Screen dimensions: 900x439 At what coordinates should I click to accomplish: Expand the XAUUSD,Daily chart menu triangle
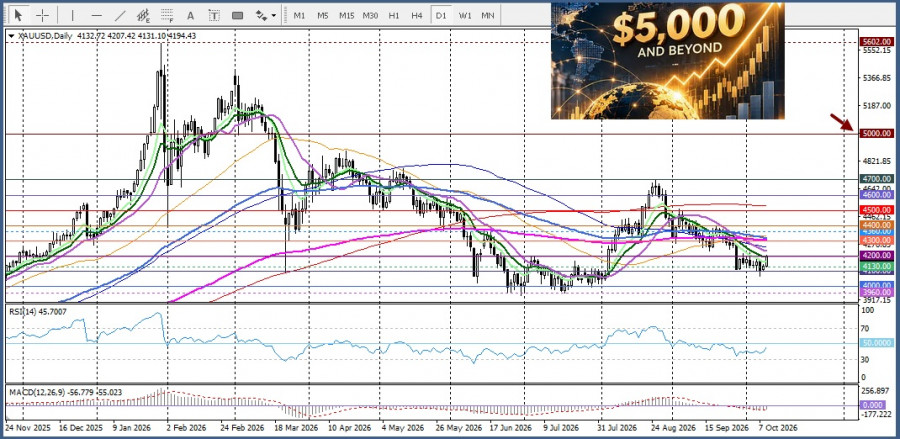coord(11,36)
